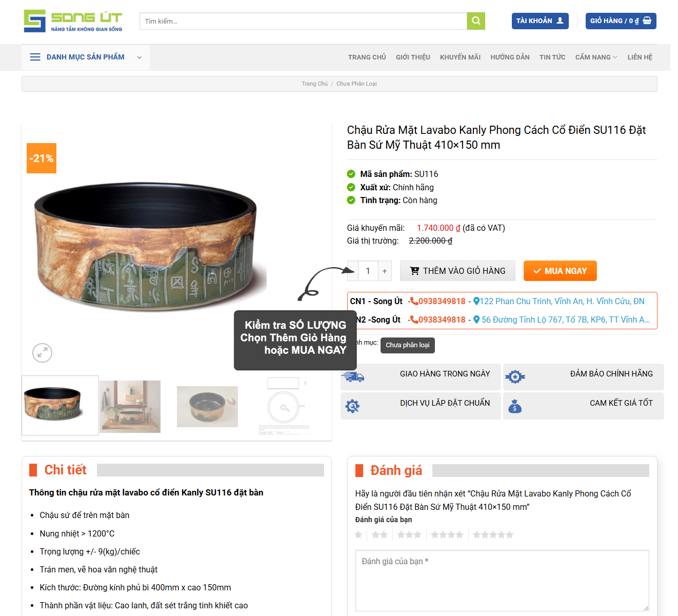Screen dimensions: 678x616
Task: Open the shopping cart basket icon
Action: pyautogui.click(x=647, y=21)
